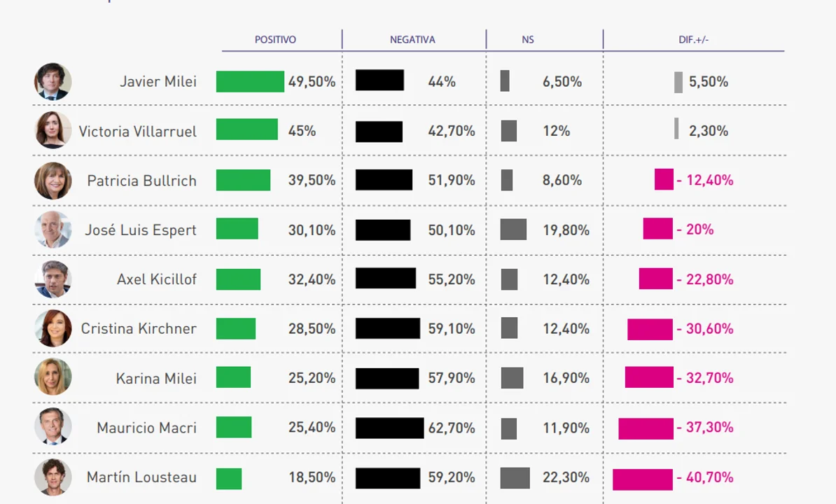
Task: Click the NS column header
Action: tap(528, 40)
